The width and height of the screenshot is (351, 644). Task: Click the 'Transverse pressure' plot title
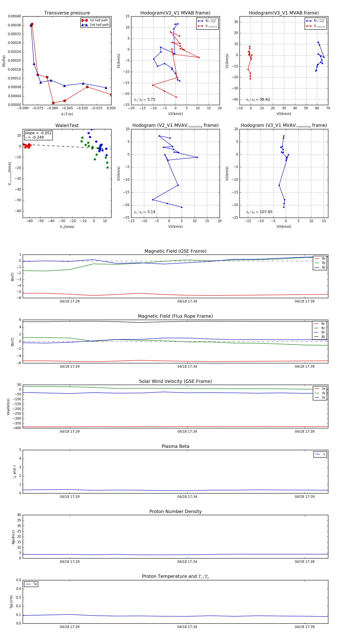67,13
